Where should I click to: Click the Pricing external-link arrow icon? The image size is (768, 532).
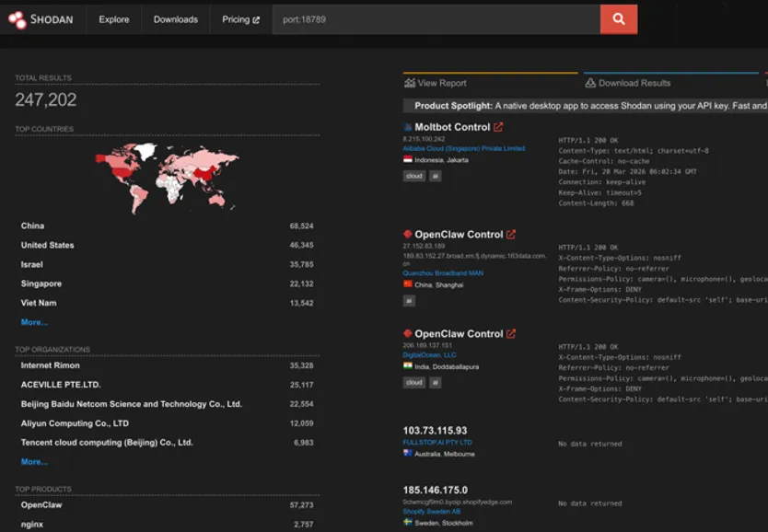point(256,20)
